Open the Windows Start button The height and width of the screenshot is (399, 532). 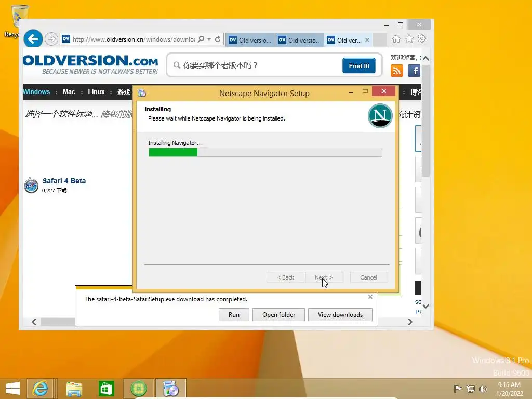tap(13, 389)
